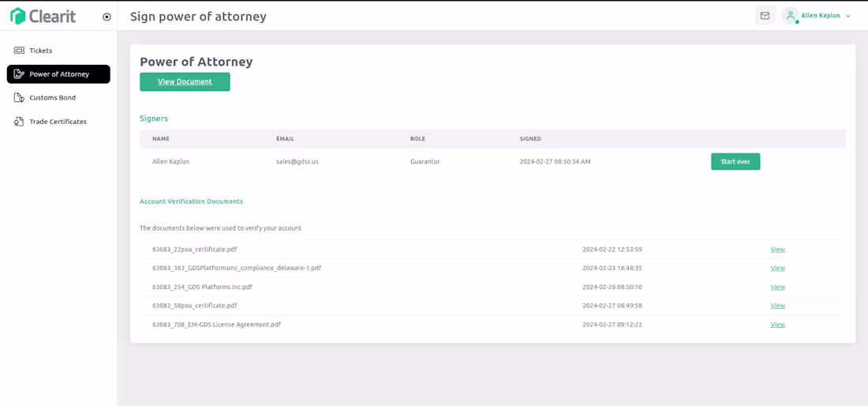This screenshot has height=406, width=868.
Task: Click file name 63083_254_GDS Platforms Inc.pdf
Action: (x=203, y=287)
